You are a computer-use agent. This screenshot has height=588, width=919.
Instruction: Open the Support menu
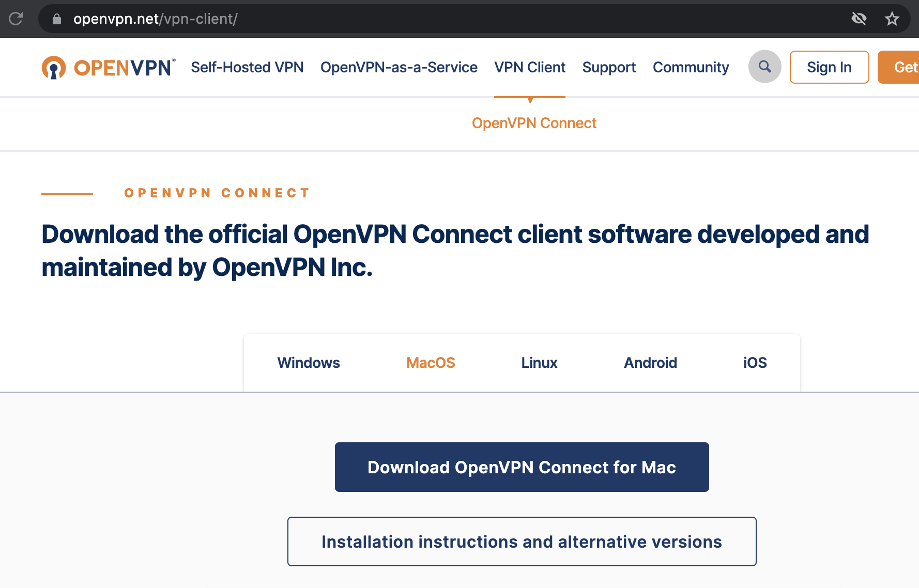tap(609, 67)
